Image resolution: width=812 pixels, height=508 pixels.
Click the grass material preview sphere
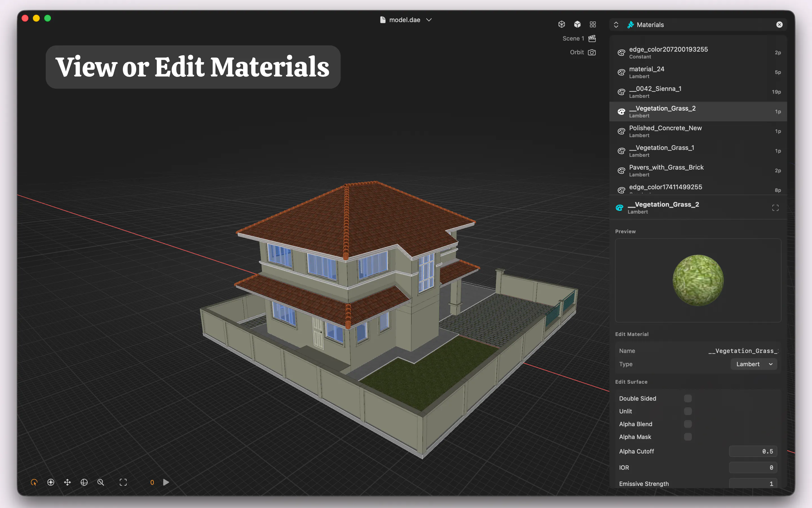698,280
